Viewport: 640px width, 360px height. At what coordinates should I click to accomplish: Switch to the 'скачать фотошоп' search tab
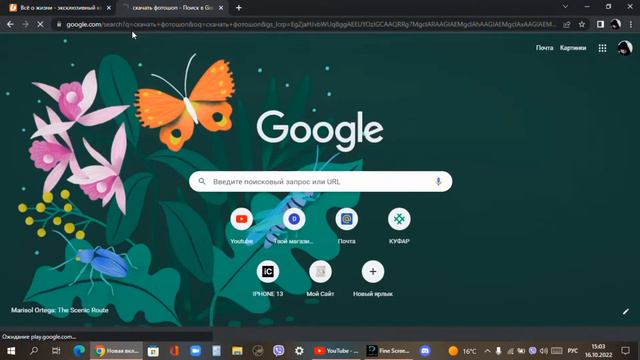click(172, 8)
